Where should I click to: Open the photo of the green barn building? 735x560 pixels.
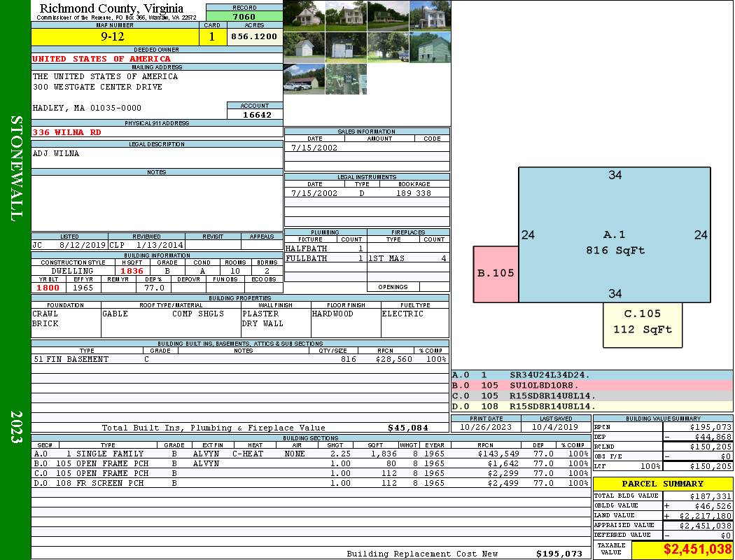[430, 48]
